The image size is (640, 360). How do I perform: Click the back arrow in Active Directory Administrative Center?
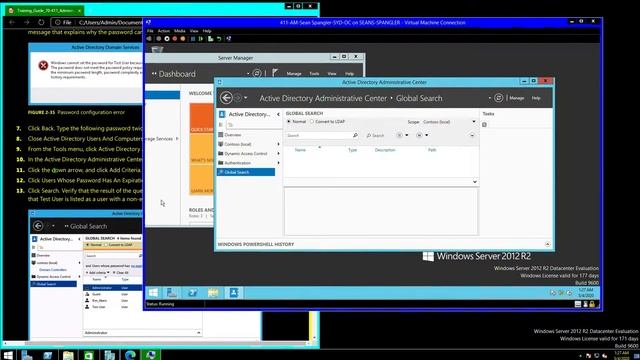(226, 98)
